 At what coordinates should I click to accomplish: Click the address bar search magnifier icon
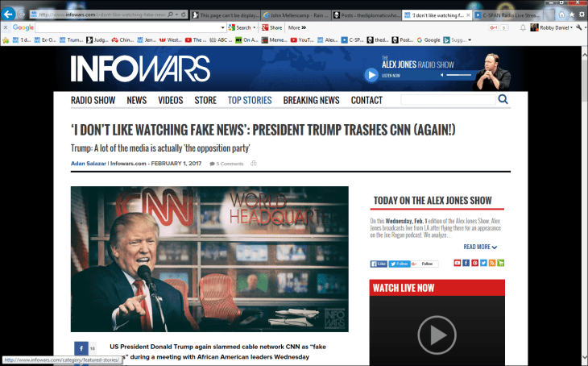[x=171, y=15]
